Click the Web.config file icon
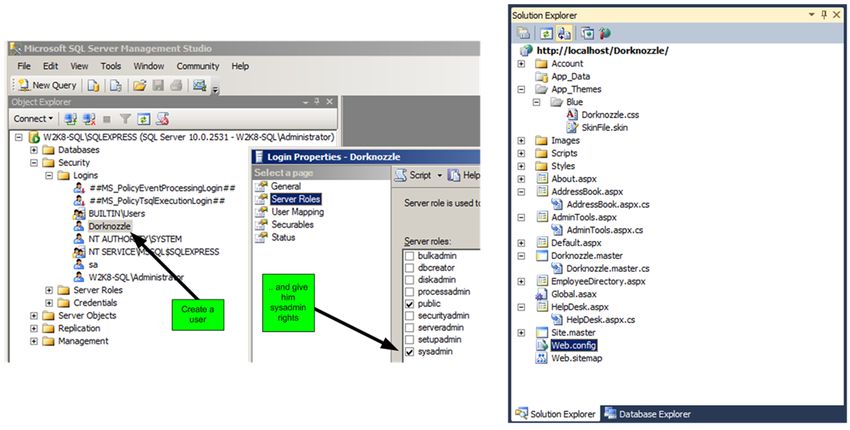 [541, 345]
